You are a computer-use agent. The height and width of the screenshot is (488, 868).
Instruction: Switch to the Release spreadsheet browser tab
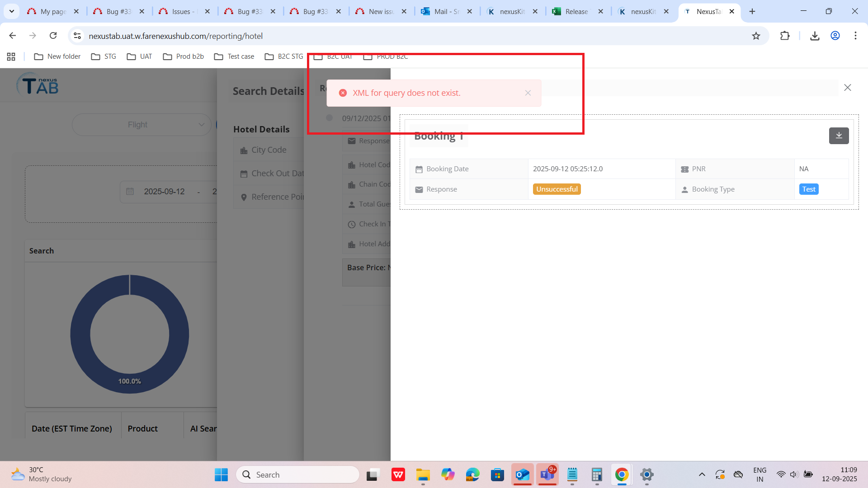pos(577,11)
